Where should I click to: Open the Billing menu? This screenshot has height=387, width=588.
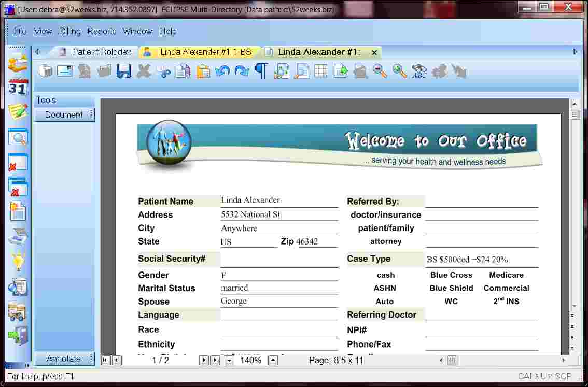pos(70,32)
